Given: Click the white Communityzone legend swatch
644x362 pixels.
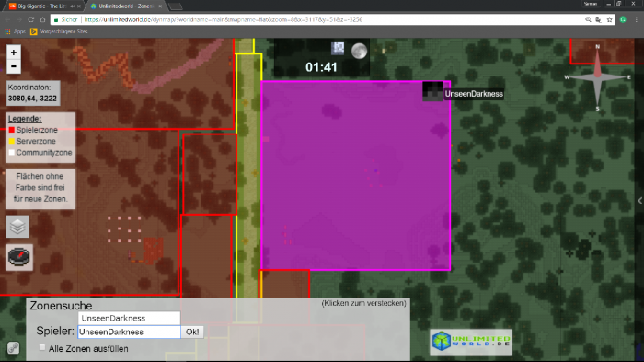Looking at the screenshot, I should (11, 153).
